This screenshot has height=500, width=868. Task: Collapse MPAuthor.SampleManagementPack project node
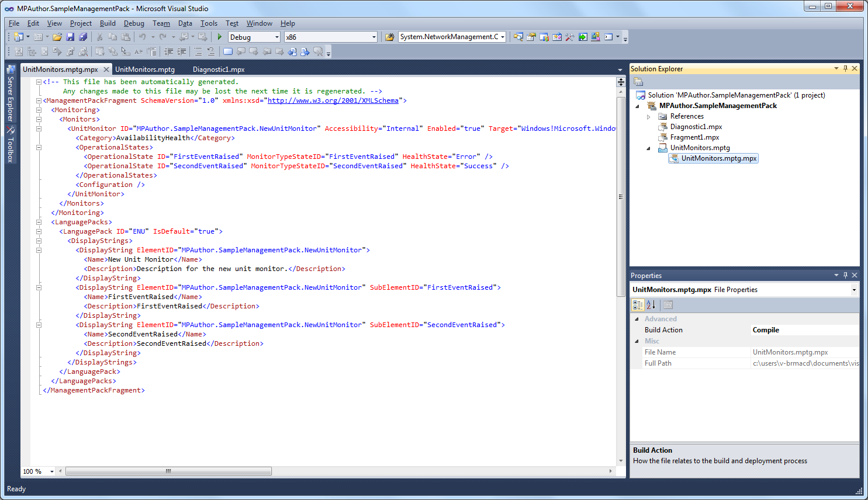(638, 106)
